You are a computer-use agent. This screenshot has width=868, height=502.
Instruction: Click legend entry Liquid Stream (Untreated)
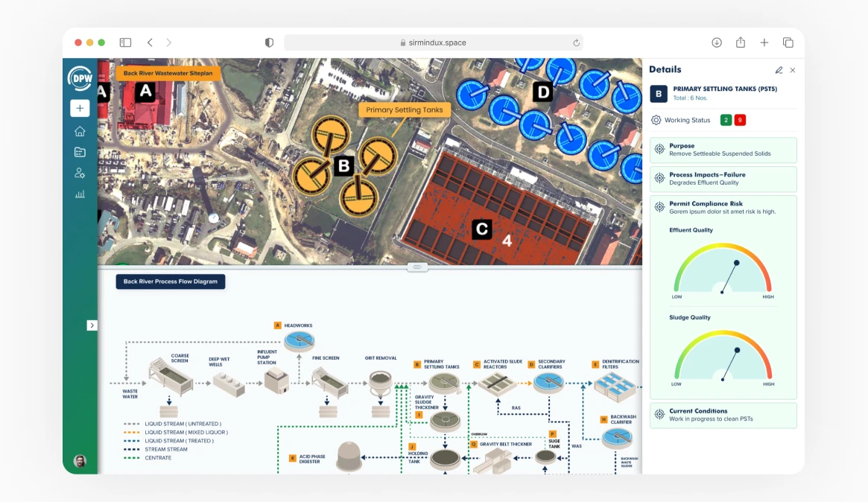[172, 424]
